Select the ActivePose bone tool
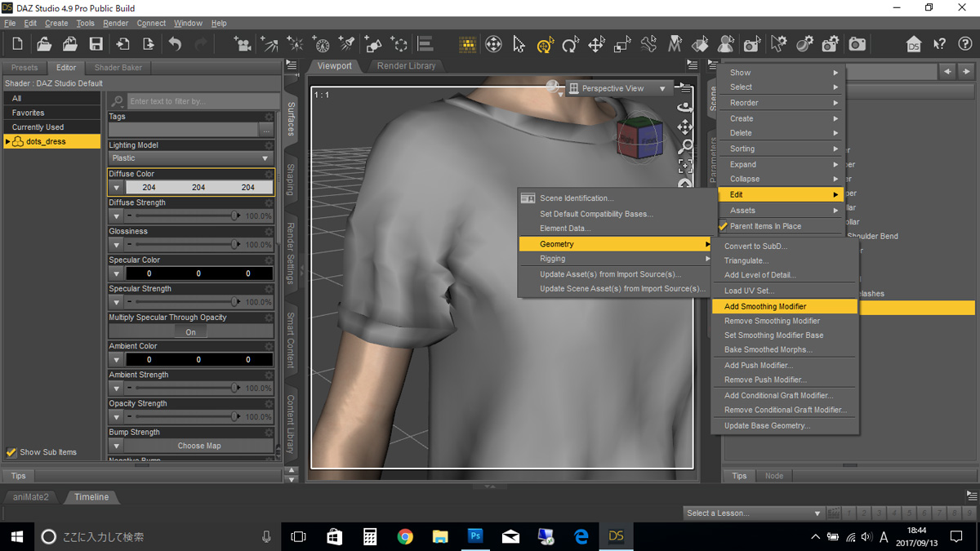980x551 pixels. coord(648,44)
